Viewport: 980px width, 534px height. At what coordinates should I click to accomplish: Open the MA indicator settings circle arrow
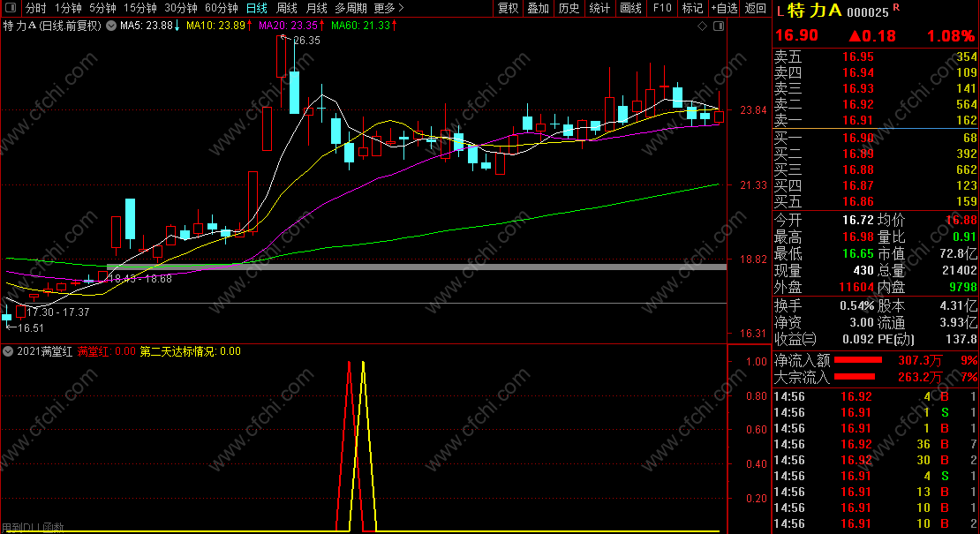(x=111, y=26)
